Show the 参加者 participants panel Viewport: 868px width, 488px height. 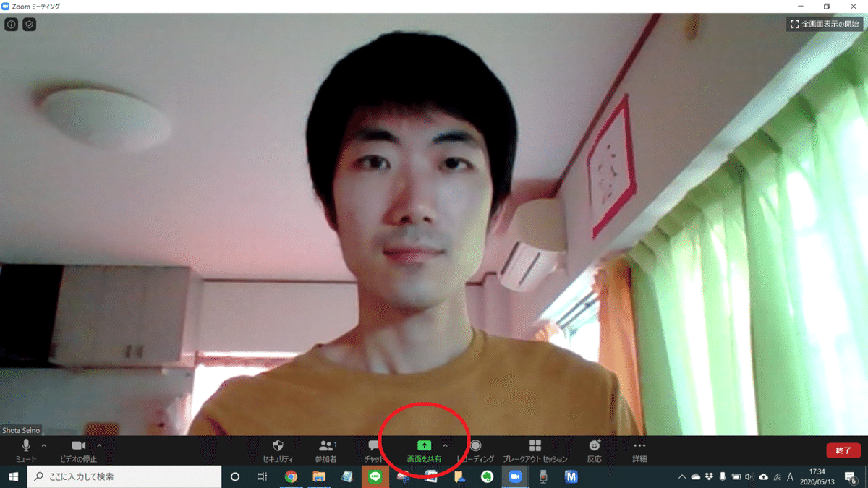point(326,450)
